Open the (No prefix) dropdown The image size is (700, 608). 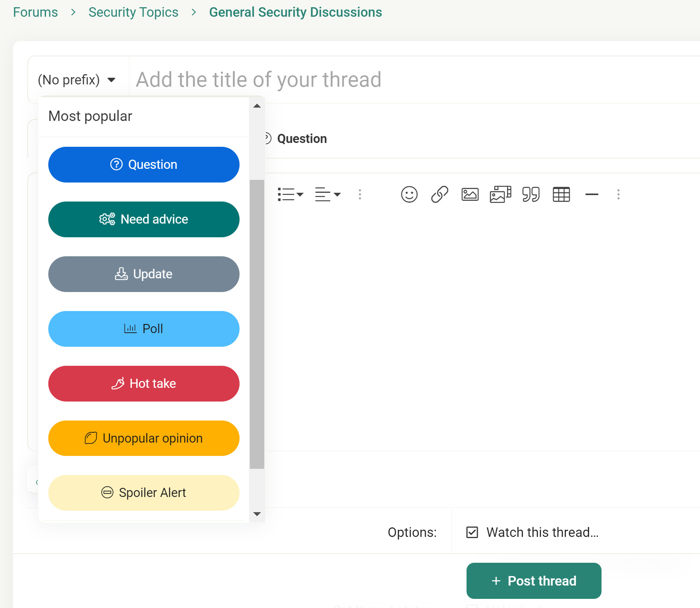tap(77, 80)
